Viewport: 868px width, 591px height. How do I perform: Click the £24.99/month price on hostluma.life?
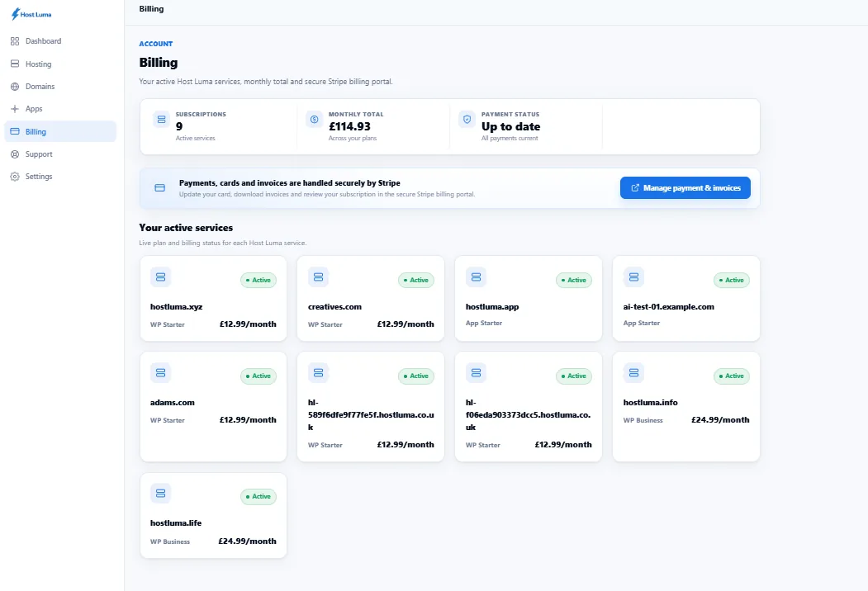[x=247, y=541]
